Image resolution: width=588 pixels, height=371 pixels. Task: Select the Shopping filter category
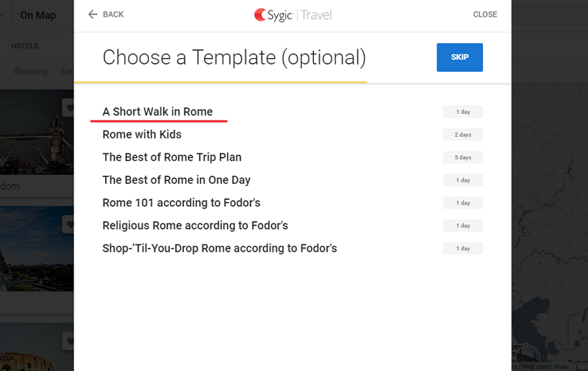click(31, 72)
